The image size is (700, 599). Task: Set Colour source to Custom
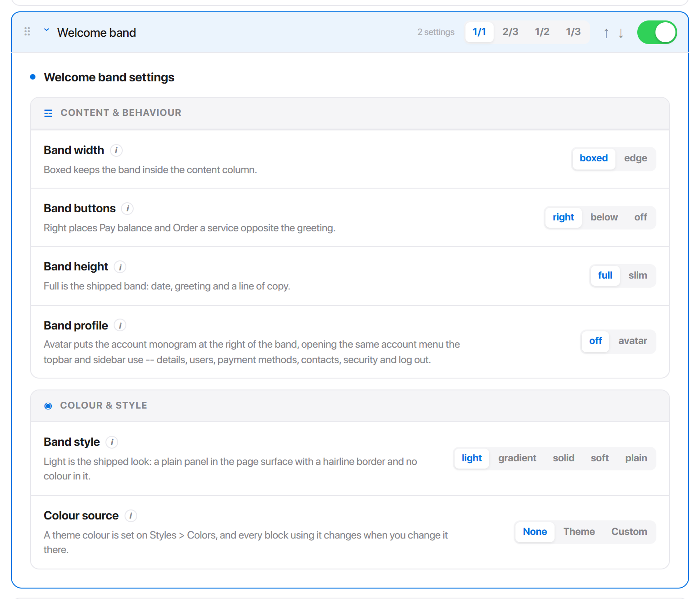[629, 532]
